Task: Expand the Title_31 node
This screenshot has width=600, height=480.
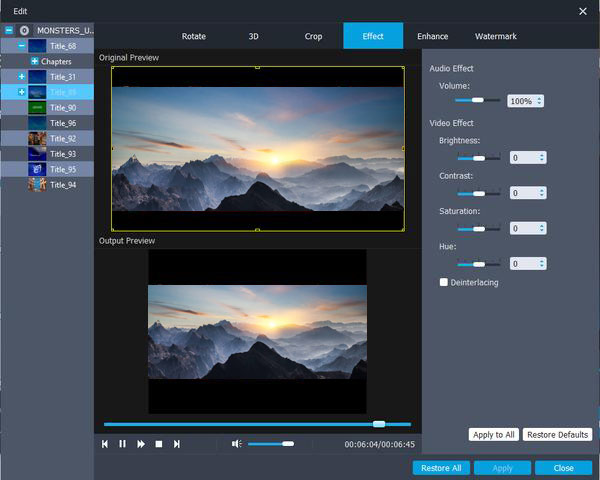Action: [x=22, y=77]
